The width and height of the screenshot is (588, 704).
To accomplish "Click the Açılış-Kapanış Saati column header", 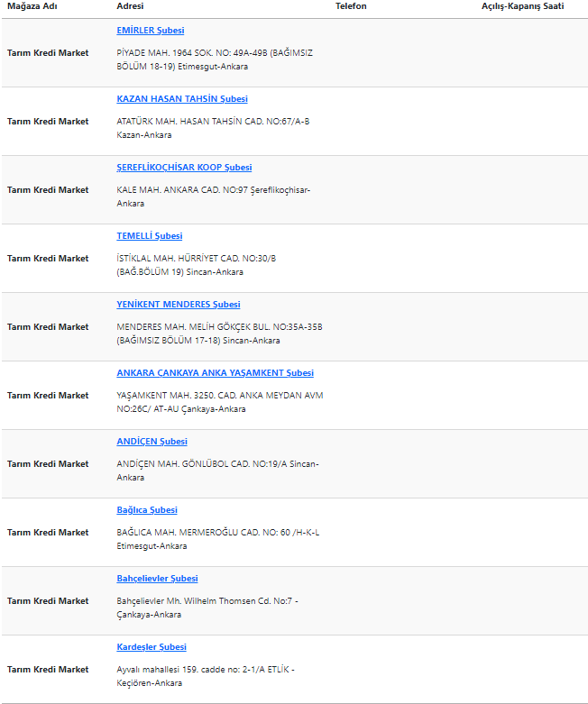I will pyautogui.click(x=522, y=6).
